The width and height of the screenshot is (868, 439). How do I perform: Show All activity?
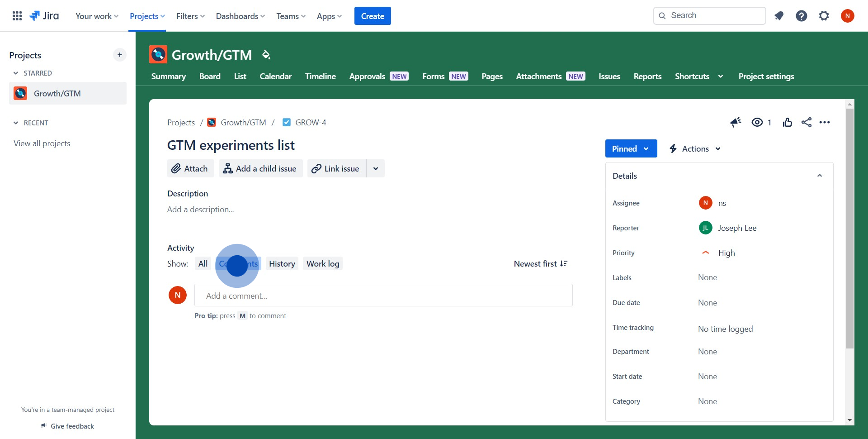[203, 264]
